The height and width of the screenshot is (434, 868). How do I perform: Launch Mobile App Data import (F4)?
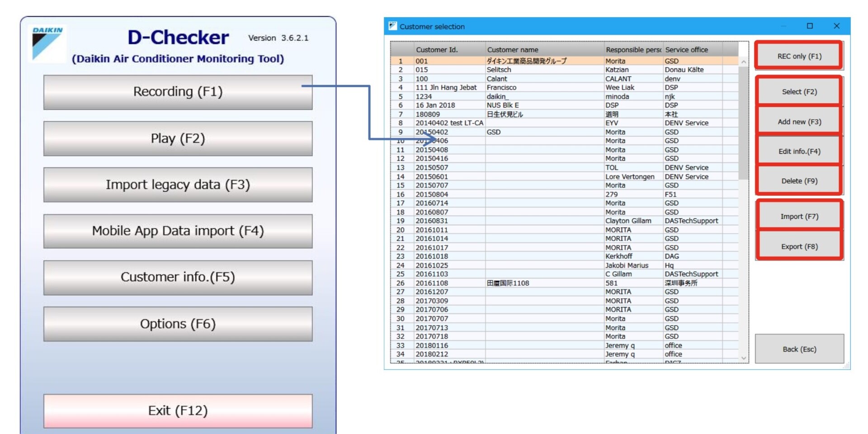point(178,231)
